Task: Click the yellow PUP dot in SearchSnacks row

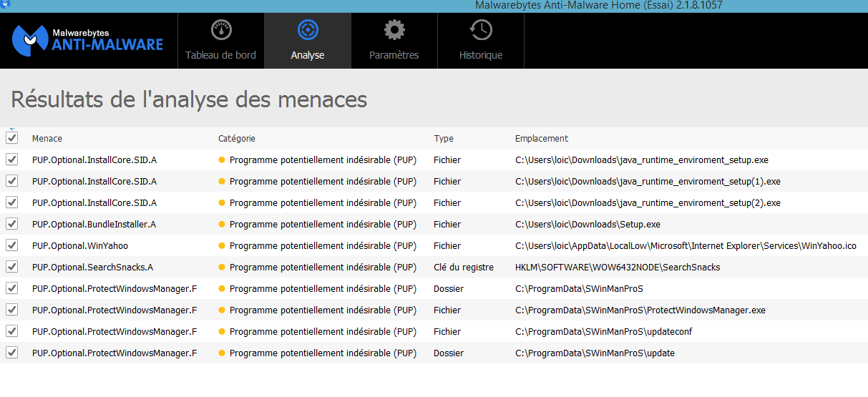Action: 222,268
